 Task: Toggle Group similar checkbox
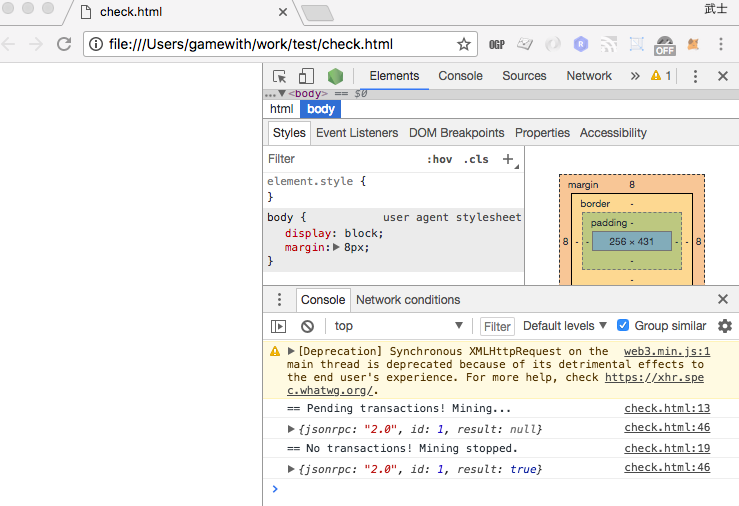click(x=623, y=325)
